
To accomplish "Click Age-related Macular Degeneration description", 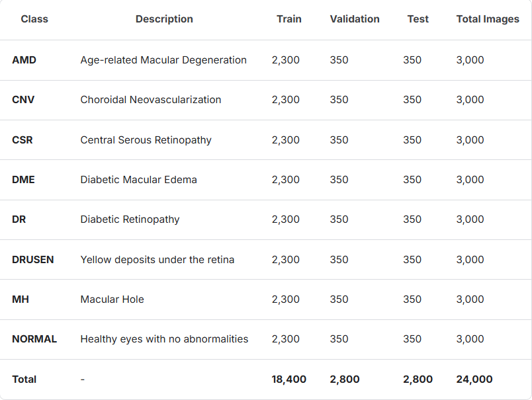I will tap(163, 60).
